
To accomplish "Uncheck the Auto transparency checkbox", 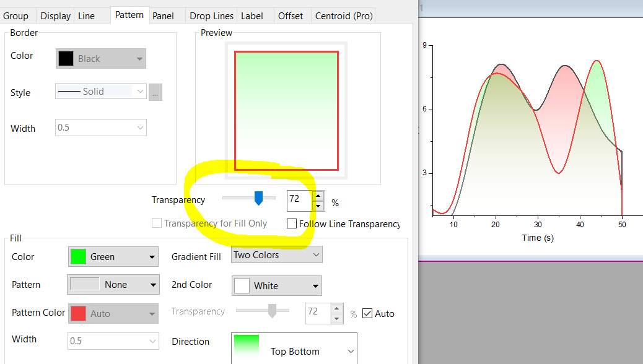I will (367, 313).
